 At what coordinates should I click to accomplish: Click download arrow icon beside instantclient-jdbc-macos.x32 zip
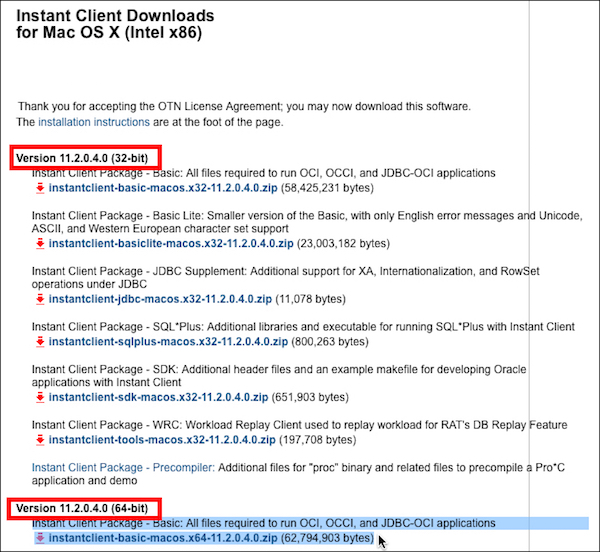pyautogui.click(x=40, y=299)
